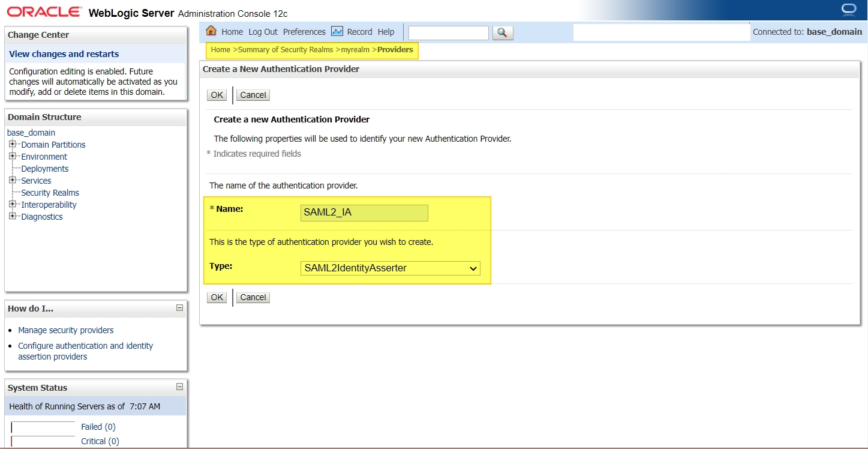
Task: Expand the Domain Partitions tree node
Action: pos(12,144)
